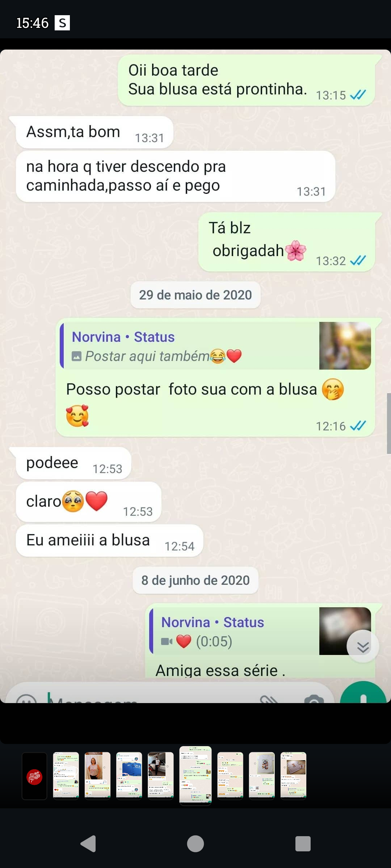Tap the blurred photo in quoted status
The height and width of the screenshot is (868, 391).
[345, 346]
